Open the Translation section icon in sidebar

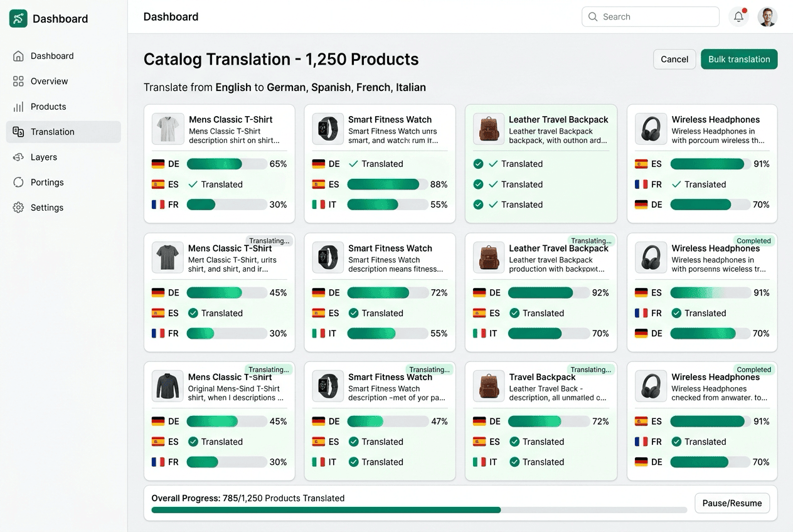coord(19,132)
